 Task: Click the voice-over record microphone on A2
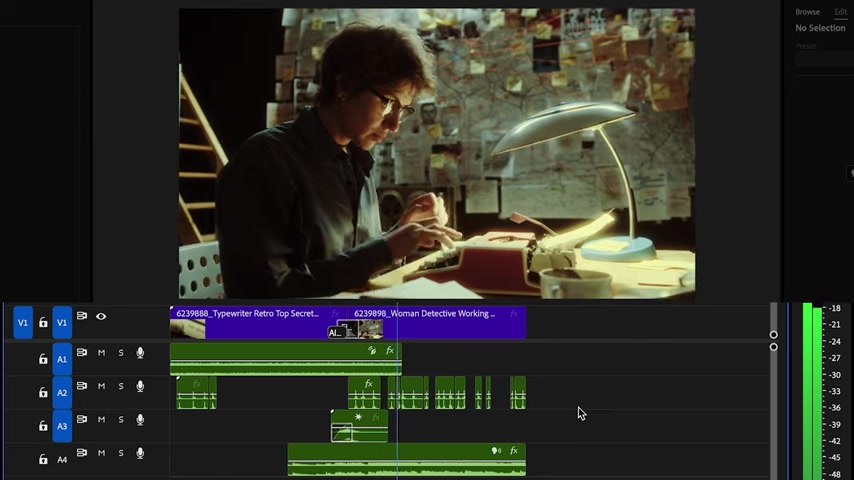tap(140, 386)
